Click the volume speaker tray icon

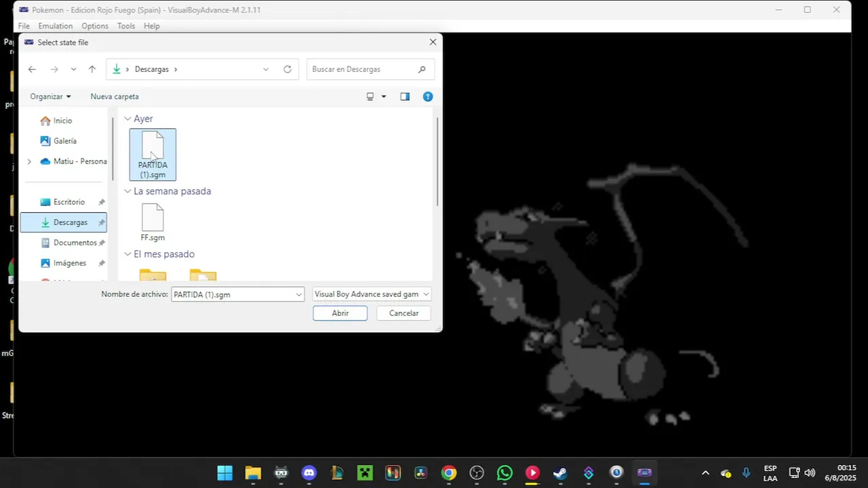[x=810, y=473]
